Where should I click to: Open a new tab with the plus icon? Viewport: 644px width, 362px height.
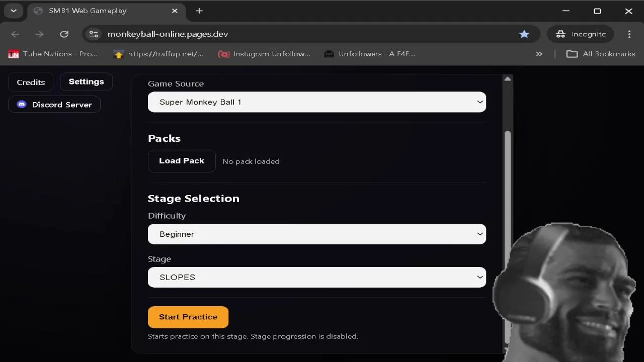pos(199,11)
